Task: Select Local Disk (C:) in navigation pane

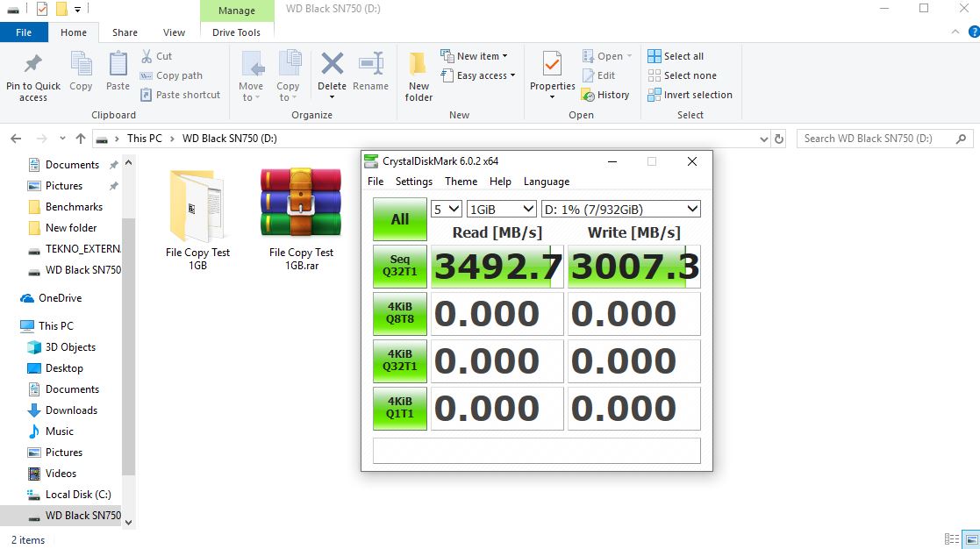Action: [77, 495]
